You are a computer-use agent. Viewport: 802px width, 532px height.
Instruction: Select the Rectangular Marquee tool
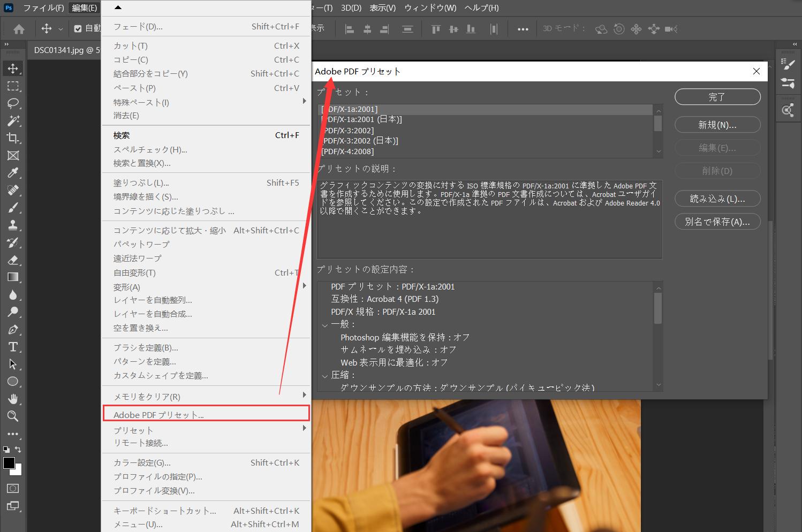click(13, 86)
